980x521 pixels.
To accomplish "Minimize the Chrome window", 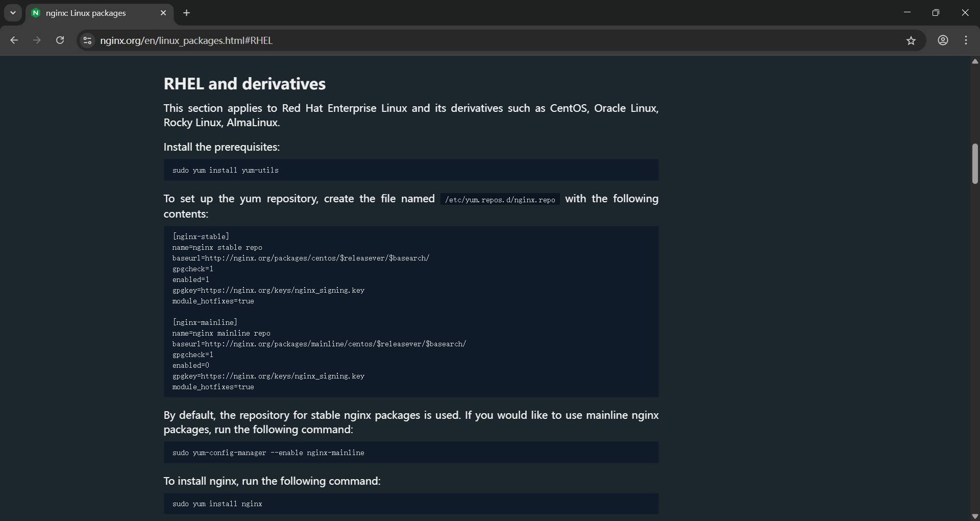I will coord(907,12).
